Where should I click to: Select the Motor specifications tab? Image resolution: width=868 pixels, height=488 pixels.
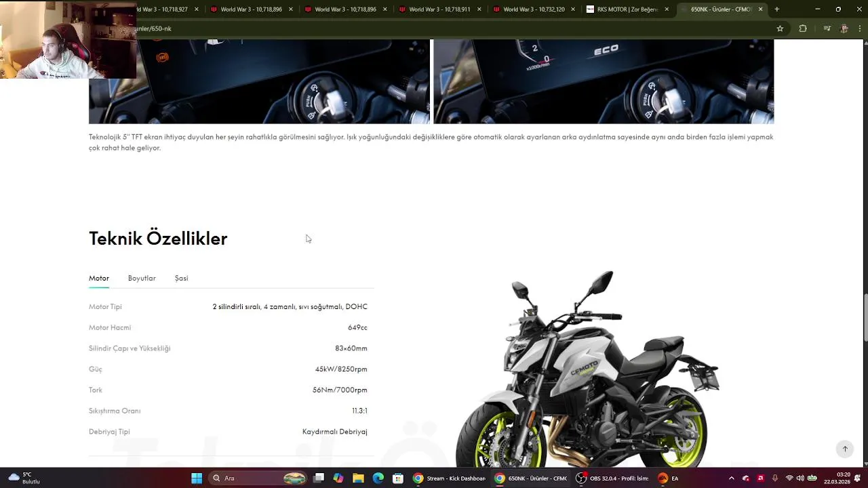pos(99,279)
